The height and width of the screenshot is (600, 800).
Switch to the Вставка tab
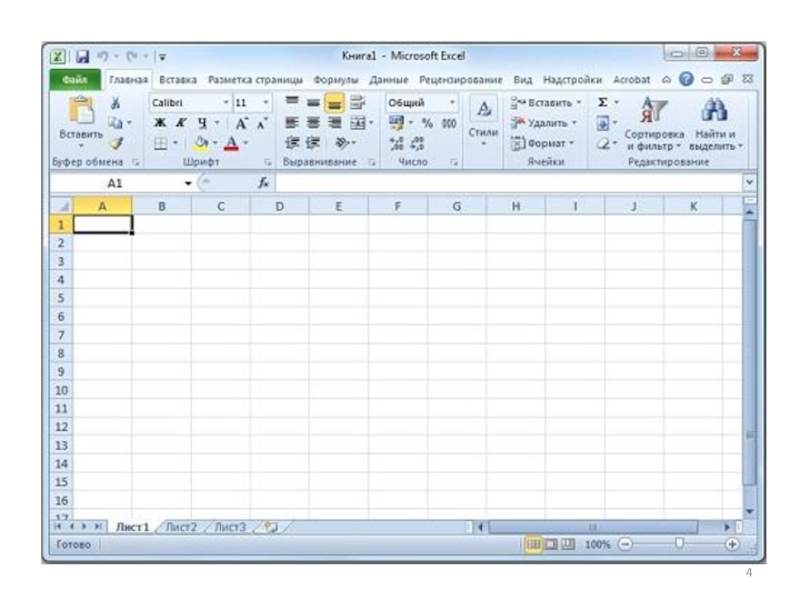178,80
